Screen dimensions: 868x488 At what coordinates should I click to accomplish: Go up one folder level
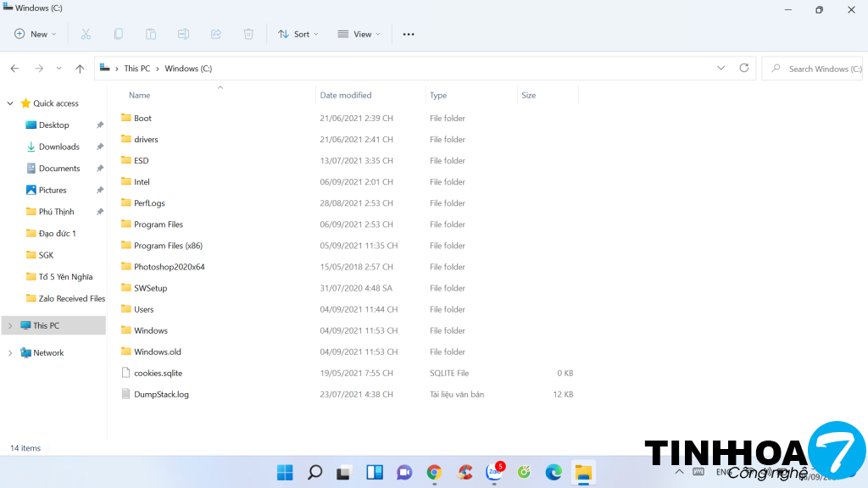tap(80, 69)
